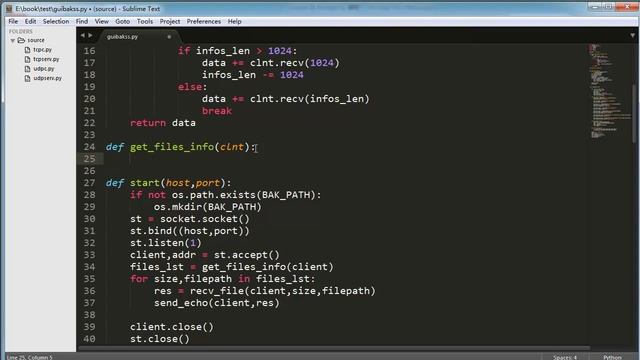Open tab list dropdown arrow at top right

(632, 36)
